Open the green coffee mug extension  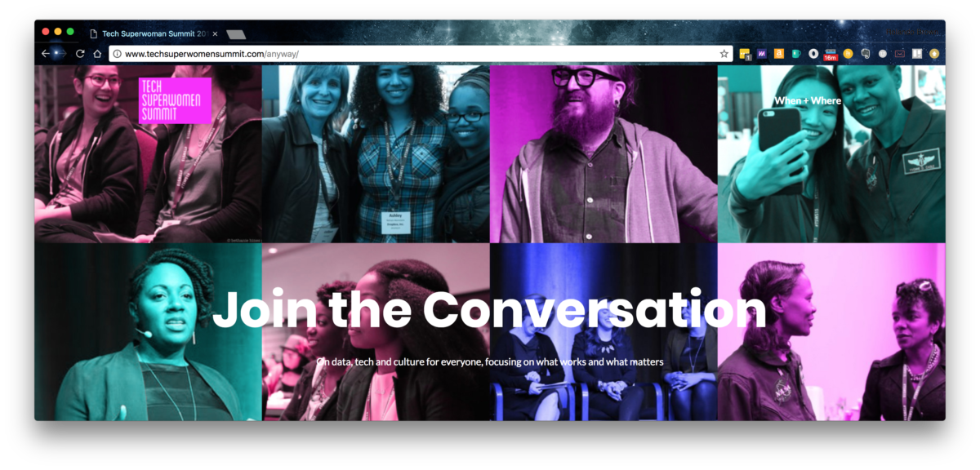[796, 54]
